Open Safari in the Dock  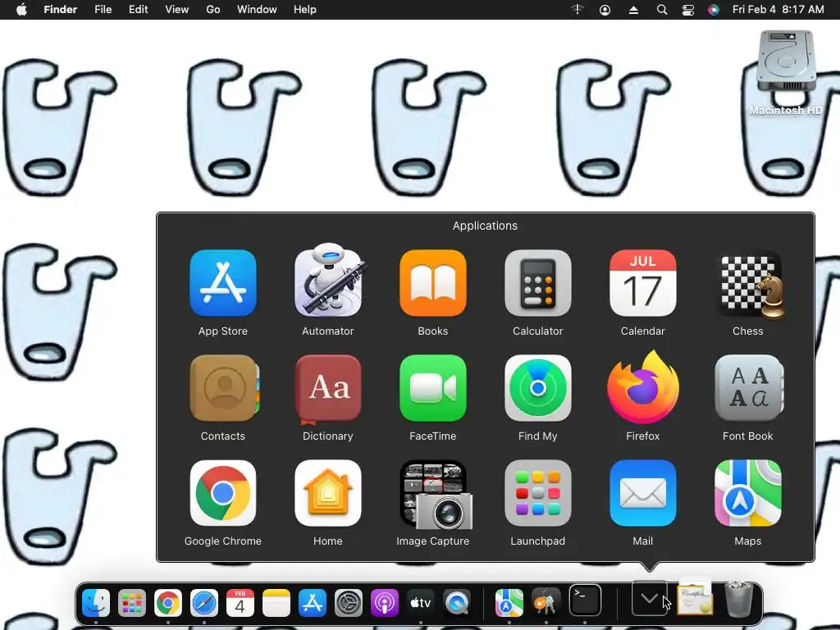pos(204,603)
